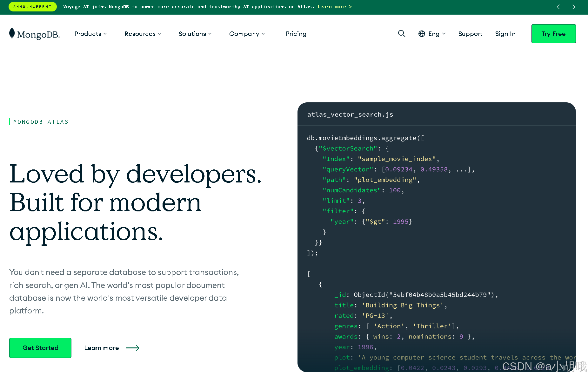The image size is (588, 377).
Task: Click the db.movieEmbeddings.aggregate line
Action: (x=365, y=138)
